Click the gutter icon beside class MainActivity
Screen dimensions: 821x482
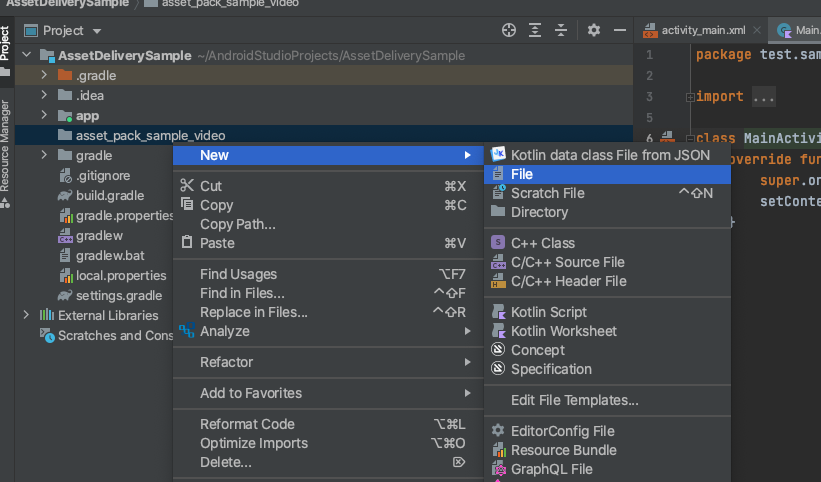click(x=667, y=137)
